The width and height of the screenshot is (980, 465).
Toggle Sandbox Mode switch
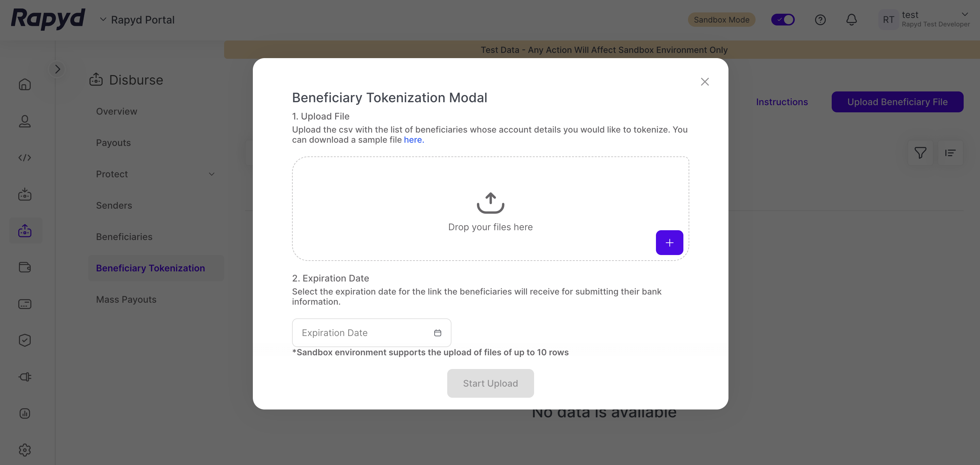[783, 20]
